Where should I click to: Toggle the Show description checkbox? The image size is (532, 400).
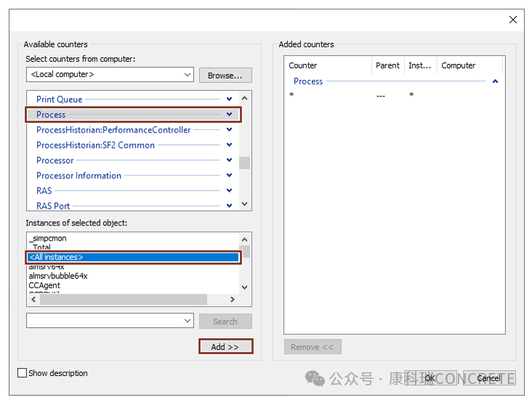23,373
